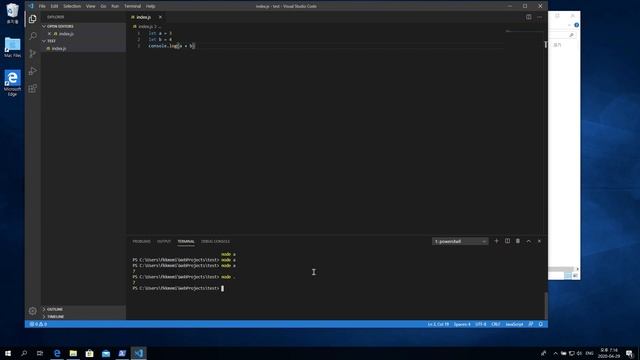
Task: Click the feedback icon in status bar
Action: coord(531,324)
